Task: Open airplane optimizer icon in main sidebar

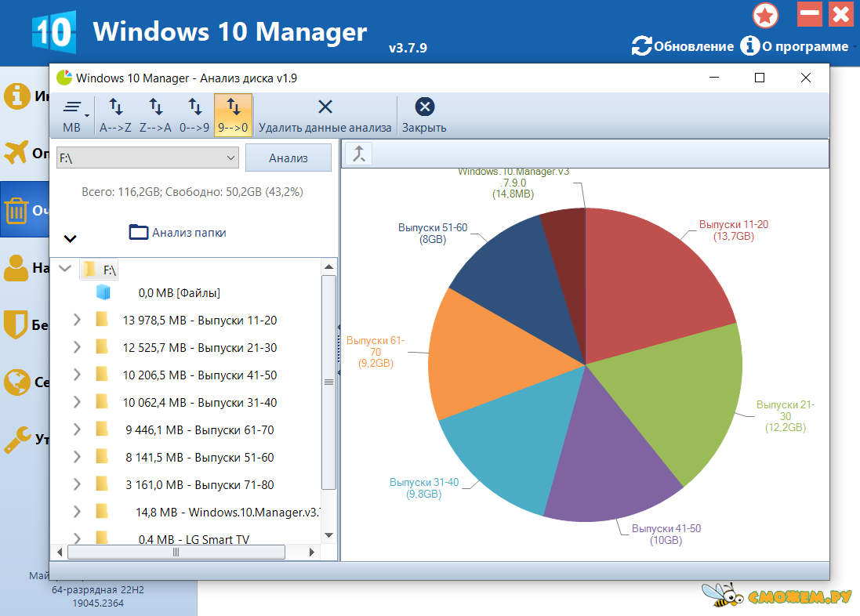Action: pos(16,152)
